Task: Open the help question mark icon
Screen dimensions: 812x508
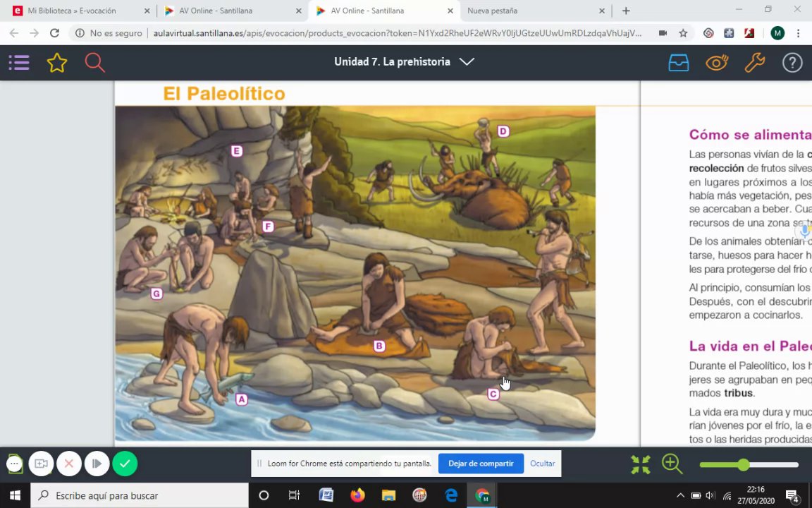Action: point(792,63)
